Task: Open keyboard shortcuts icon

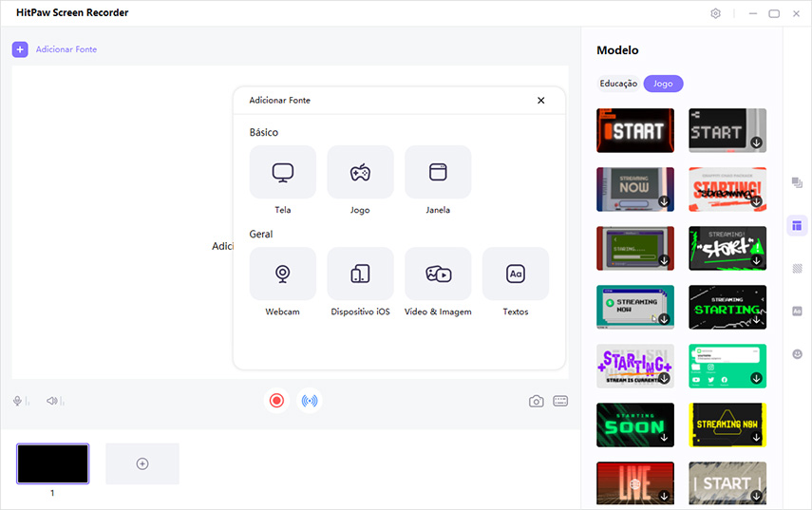Action: 560,401
